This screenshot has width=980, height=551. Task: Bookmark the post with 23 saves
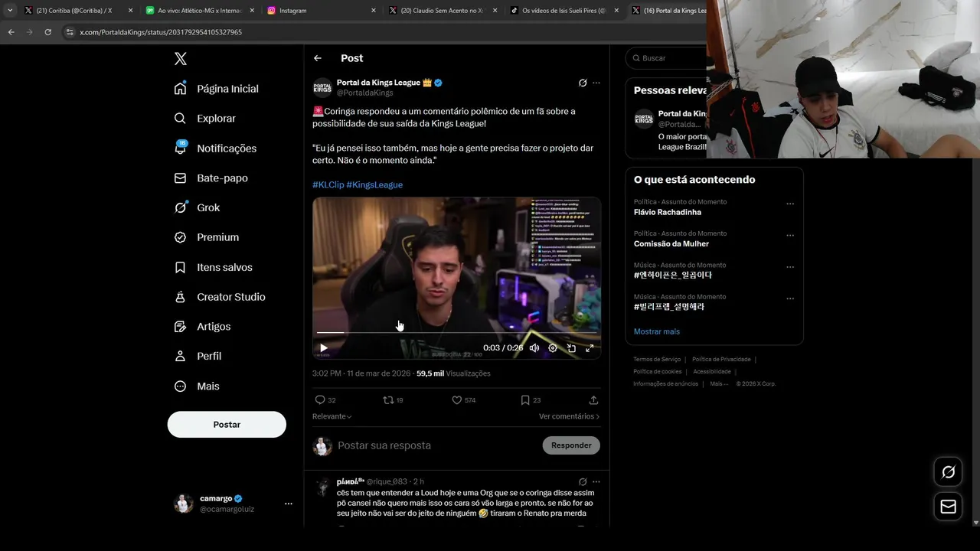coord(531,400)
